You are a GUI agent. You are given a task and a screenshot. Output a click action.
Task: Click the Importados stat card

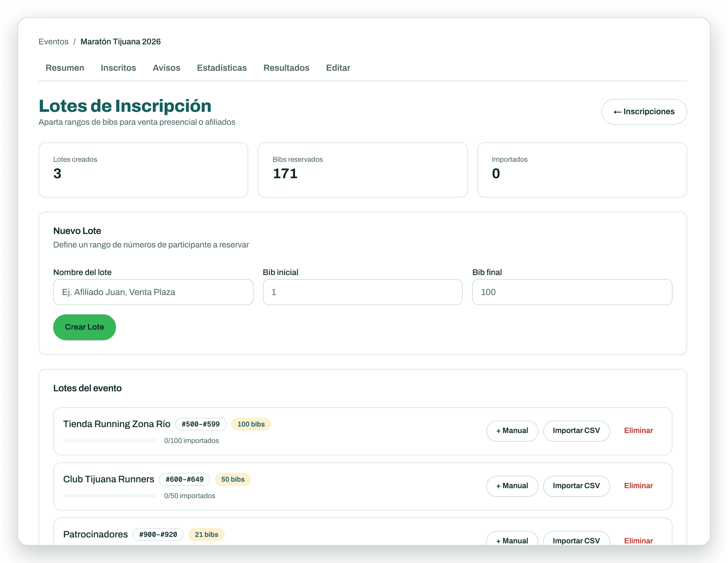click(x=582, y=170)
